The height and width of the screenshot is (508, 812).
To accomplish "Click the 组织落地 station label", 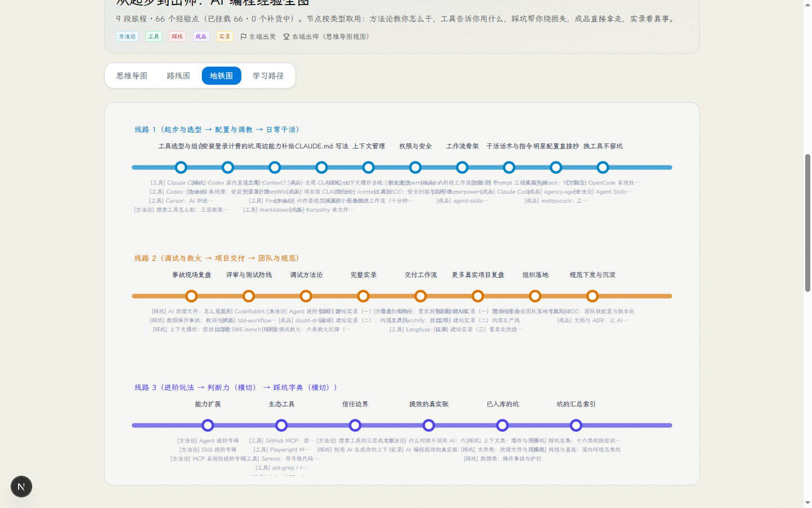I will coord(535,275).
